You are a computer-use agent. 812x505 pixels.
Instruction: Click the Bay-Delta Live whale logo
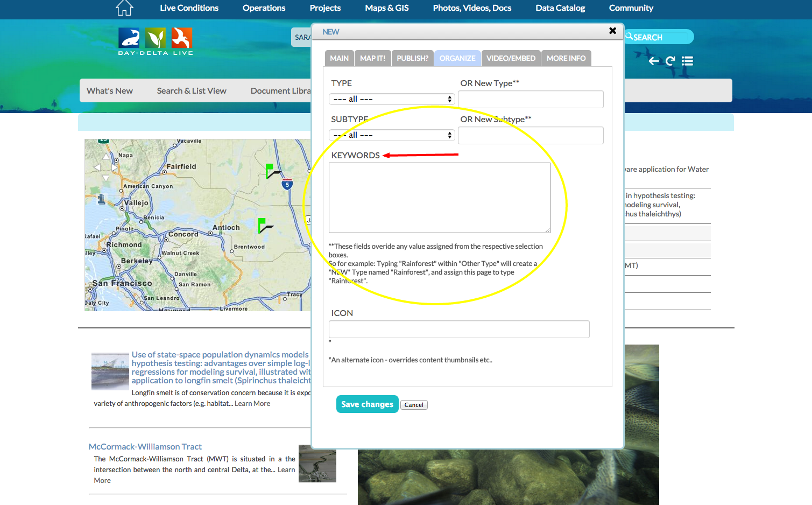129,38
